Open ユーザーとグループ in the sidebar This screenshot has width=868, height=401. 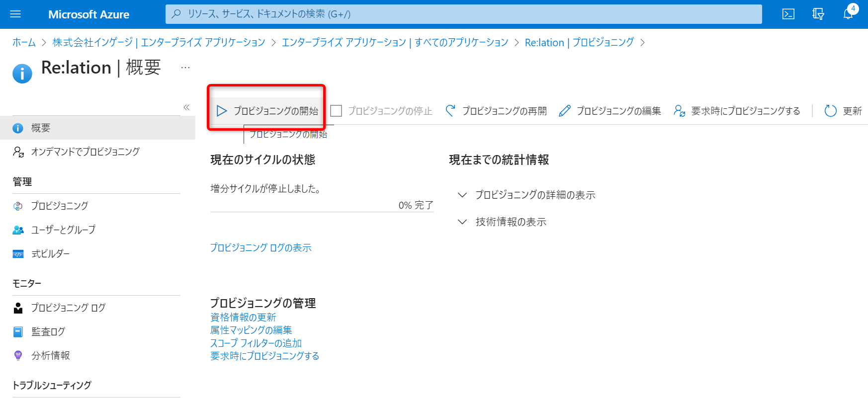(63, 230)
